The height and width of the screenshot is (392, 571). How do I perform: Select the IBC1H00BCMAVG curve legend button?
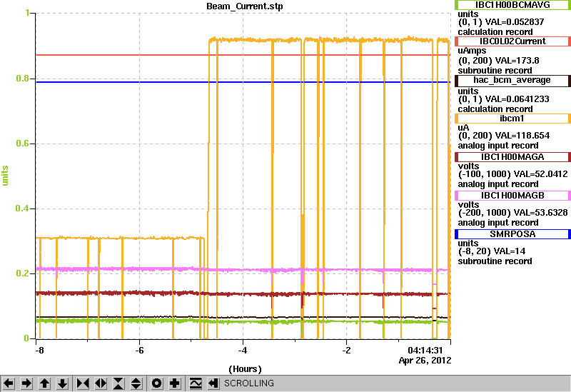pyautogui.click(x=512, y=5)
